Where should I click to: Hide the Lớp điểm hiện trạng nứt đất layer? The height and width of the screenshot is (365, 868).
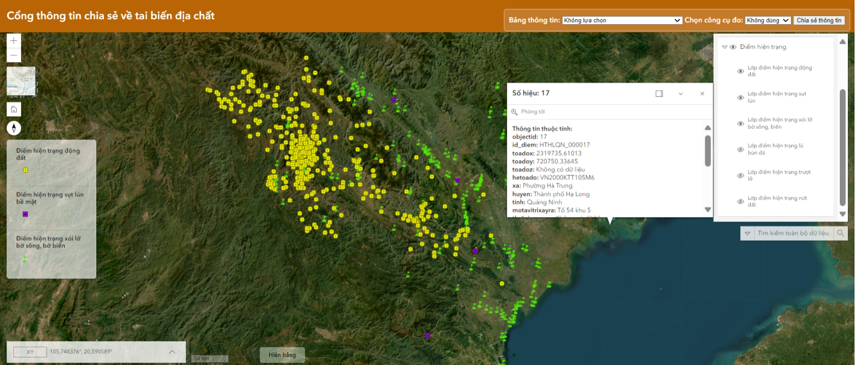point(740,201)
